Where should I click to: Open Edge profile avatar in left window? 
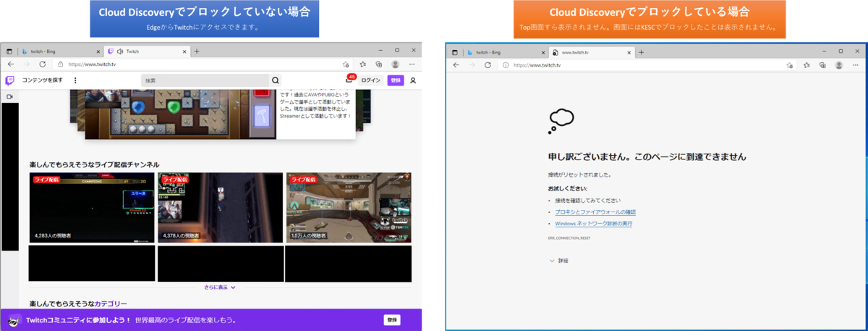tap(395, 64)
